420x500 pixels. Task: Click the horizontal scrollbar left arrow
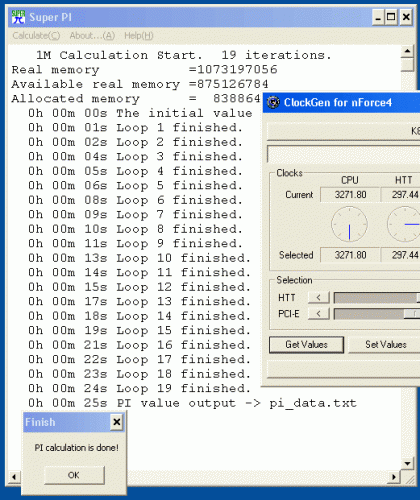(14, 477)
